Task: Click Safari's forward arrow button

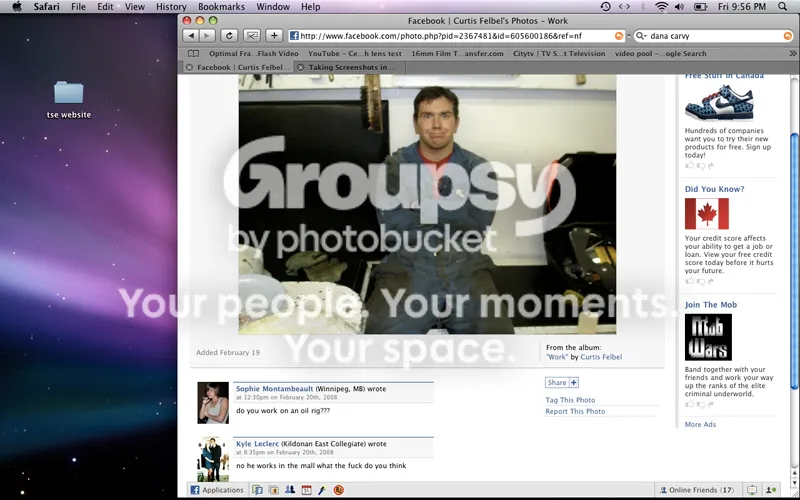Action: pos(207,36)
